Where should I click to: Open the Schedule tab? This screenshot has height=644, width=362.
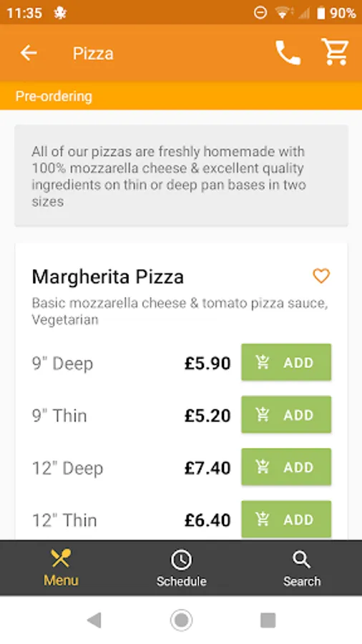coord(181,568)
